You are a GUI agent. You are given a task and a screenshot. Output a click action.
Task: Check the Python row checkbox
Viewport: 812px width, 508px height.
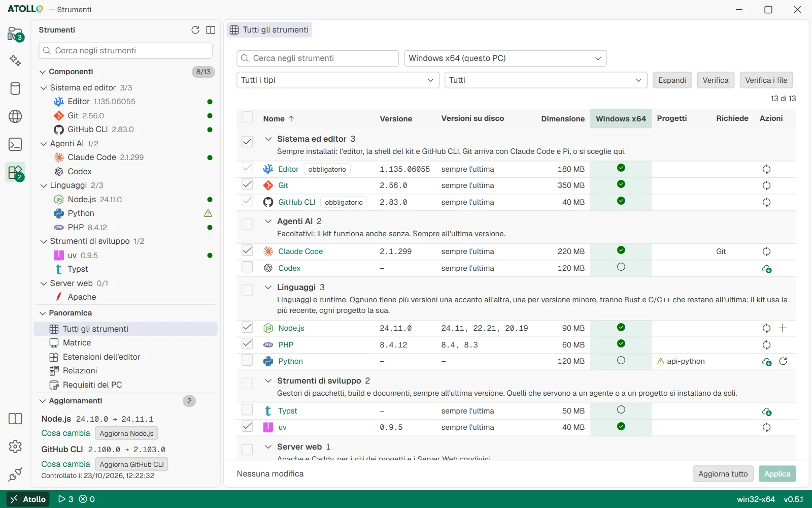coord(247,360)
